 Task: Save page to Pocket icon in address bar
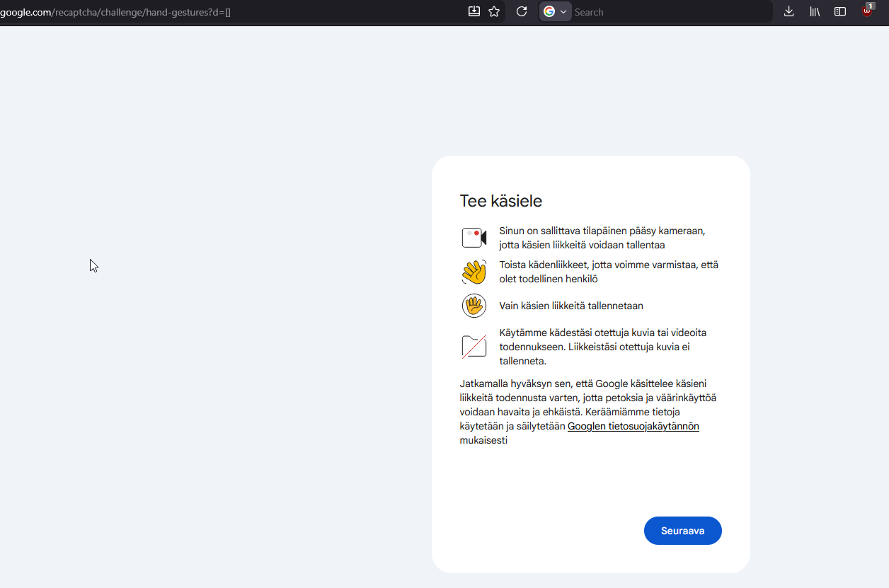[474, 11]
